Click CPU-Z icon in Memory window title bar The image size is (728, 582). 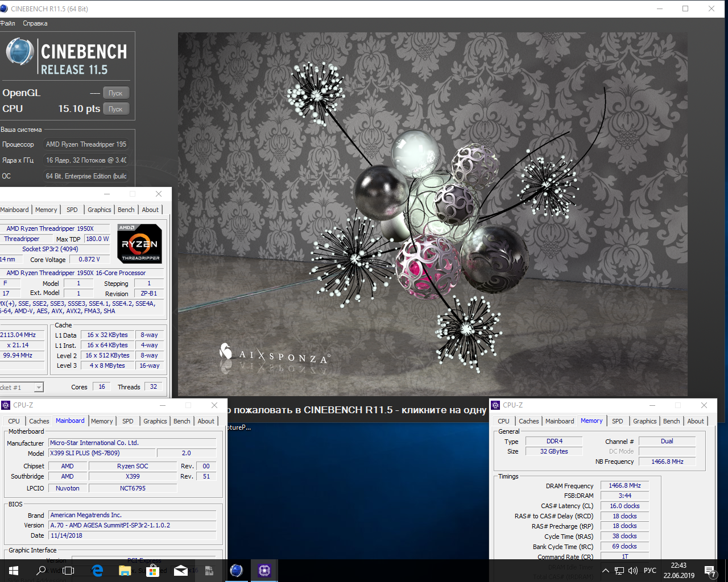[x=495, y=405]
